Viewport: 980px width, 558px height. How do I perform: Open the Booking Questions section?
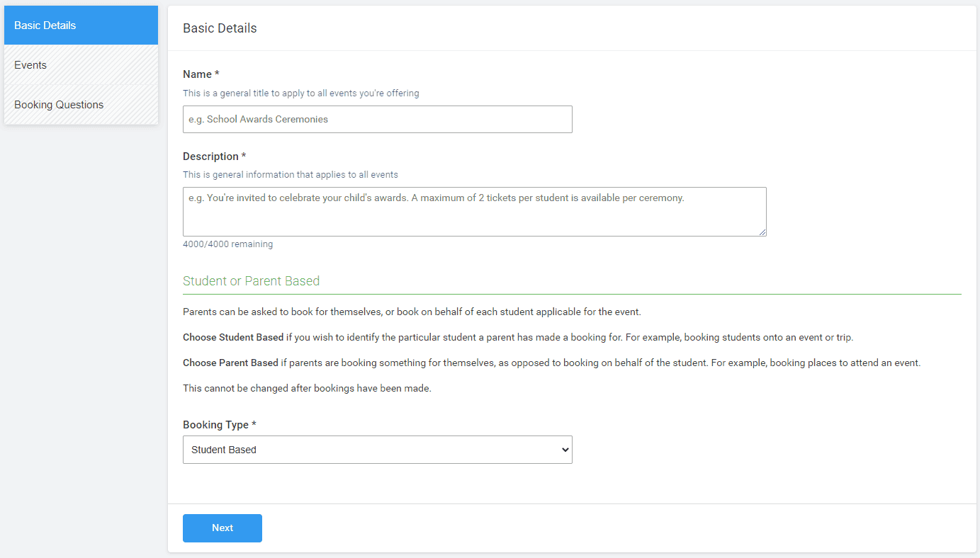(x=58, y=104)
